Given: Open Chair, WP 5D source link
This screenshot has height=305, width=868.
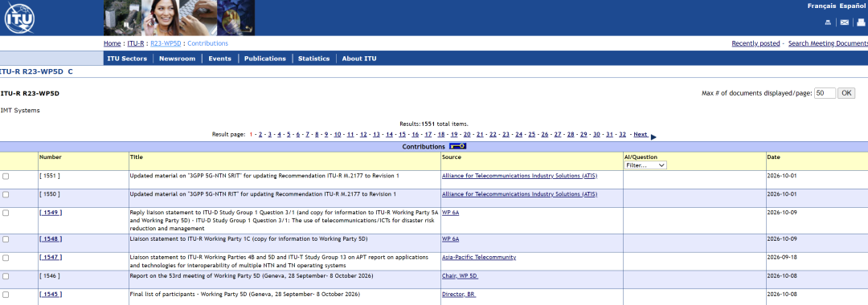Looking at the screenshot, I should (x=460, y=275).
